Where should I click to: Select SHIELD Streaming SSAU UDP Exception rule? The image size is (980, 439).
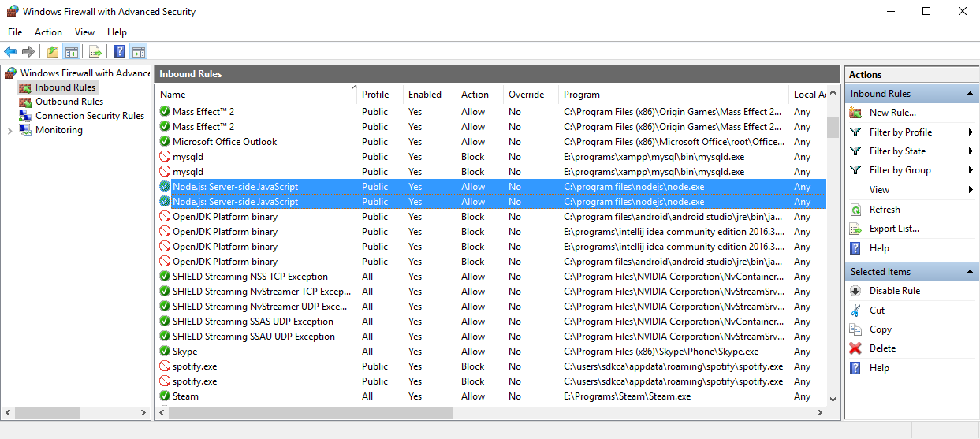pyautogui.click(x=254, y=337)
